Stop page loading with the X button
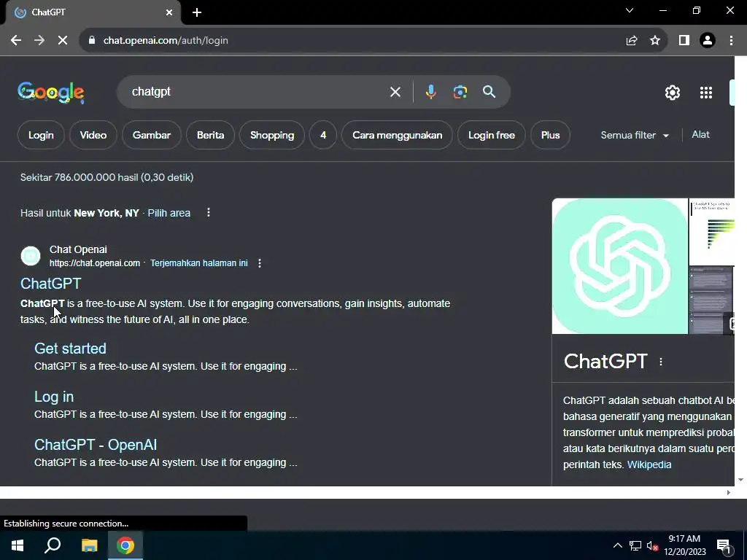Screen dimensions: 747x560 (x=63, y=41)
